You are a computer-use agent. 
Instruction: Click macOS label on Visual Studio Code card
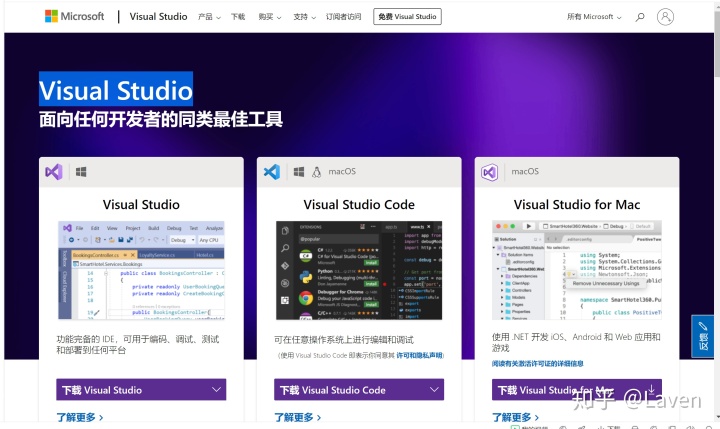342,172
